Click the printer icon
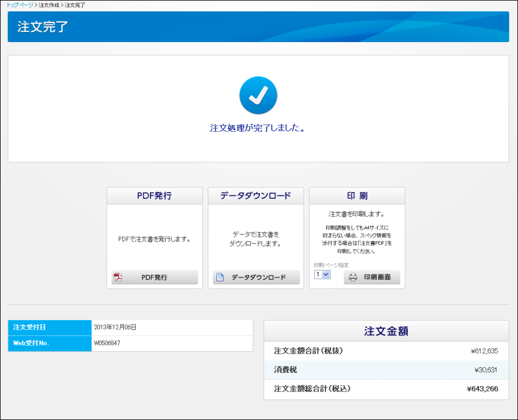The image size is (518, 420). coord(353,277)
